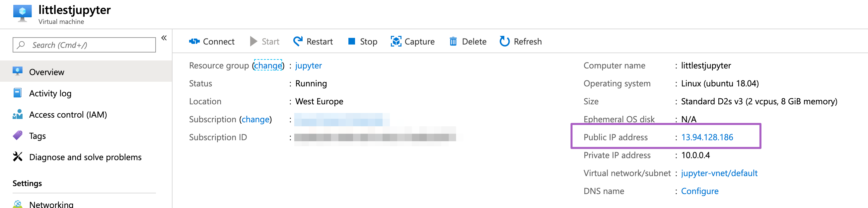This screenshot has height=208, width=868.
Task: Click the Restart icon in toolbar
Action: point(298,42)
